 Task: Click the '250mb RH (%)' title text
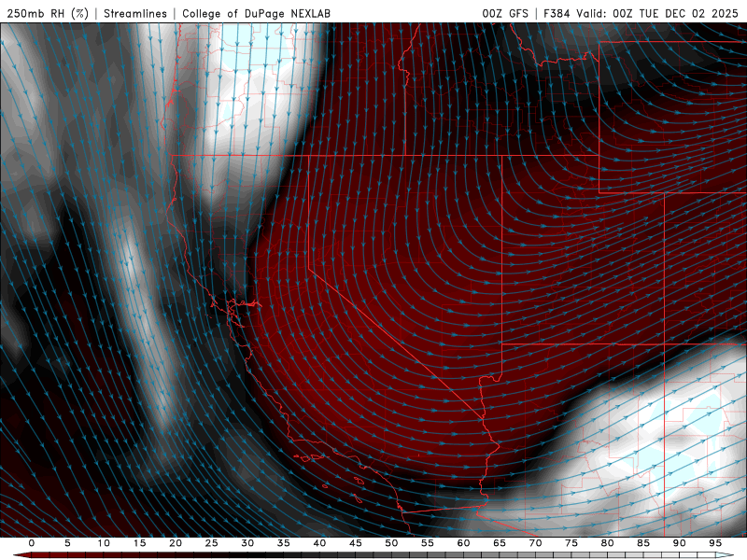click(48, 13)
